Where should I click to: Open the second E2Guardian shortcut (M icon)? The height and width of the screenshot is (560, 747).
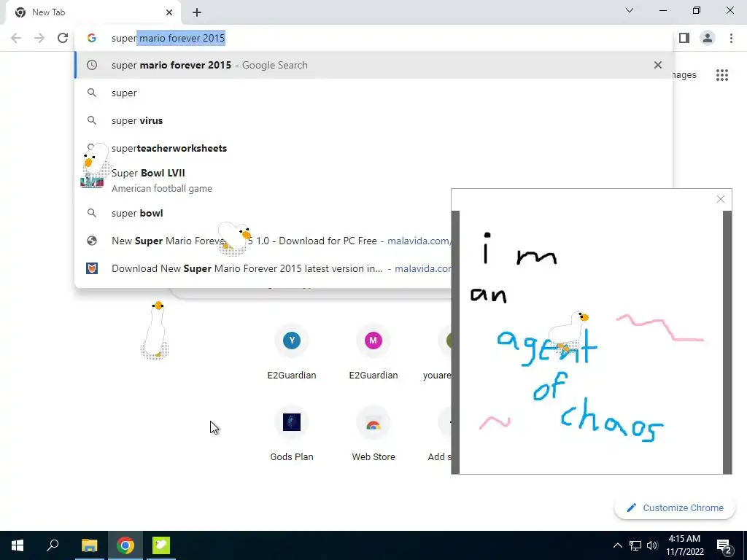(x=373, y=352)
